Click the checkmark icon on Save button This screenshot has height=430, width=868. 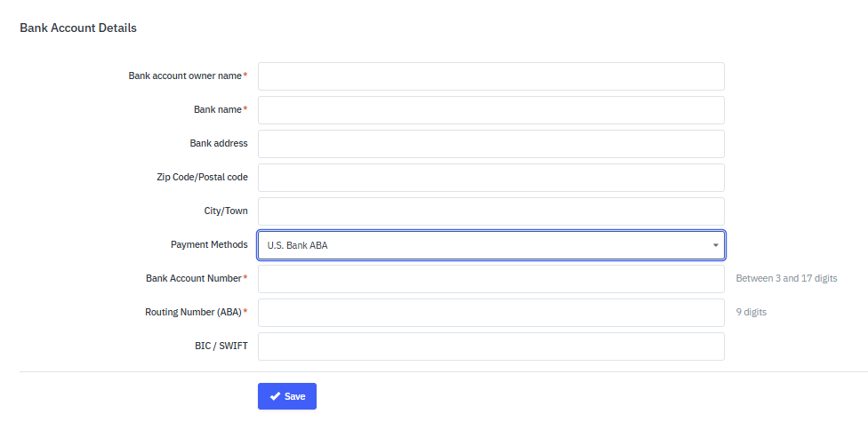(x=275, y=396)
